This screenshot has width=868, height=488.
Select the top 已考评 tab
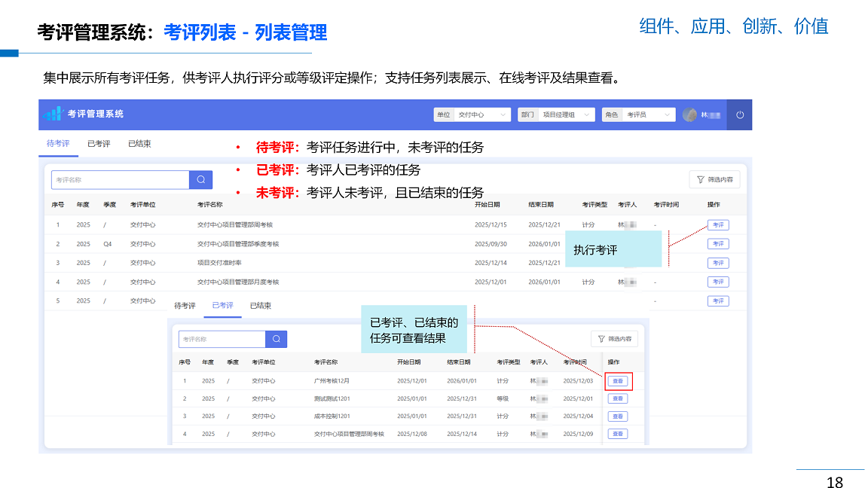click(x=99, y=144)
